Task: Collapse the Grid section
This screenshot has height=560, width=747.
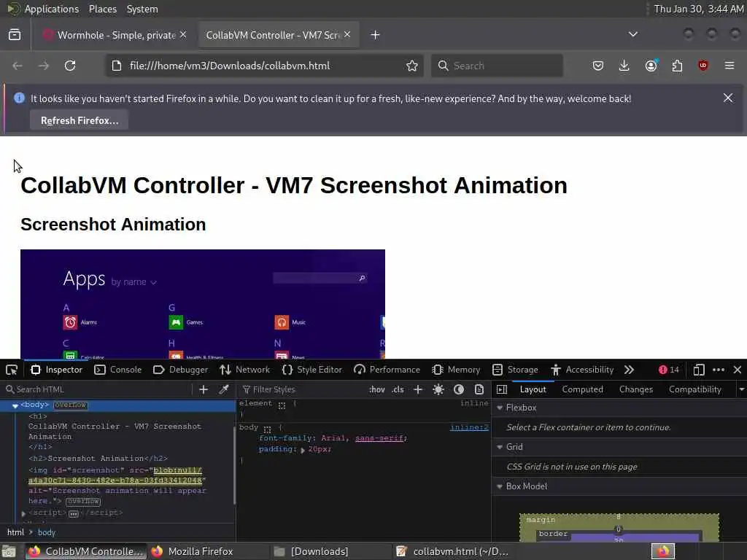Action: click(500, 447)
